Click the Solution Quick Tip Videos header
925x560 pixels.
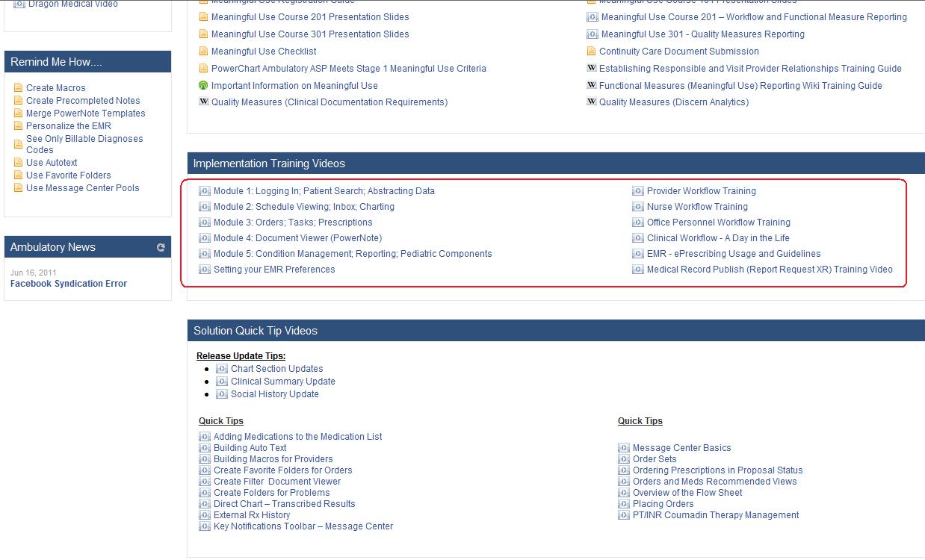(x=556, y=331)
